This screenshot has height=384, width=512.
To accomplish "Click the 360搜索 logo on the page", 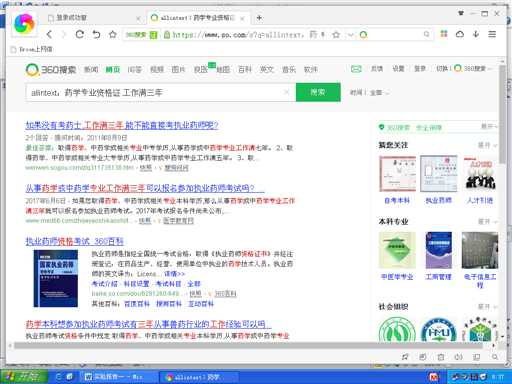I will pos(51,70).
